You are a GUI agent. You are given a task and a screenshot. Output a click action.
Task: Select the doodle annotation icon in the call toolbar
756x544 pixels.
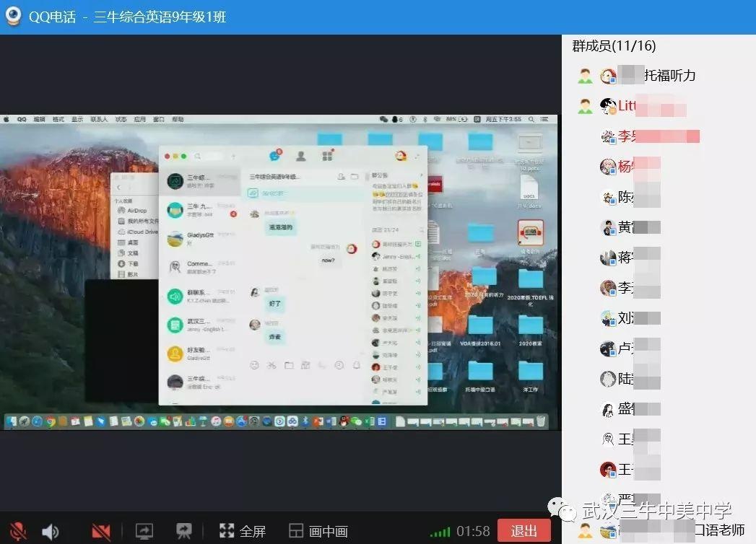pos(185,529)
